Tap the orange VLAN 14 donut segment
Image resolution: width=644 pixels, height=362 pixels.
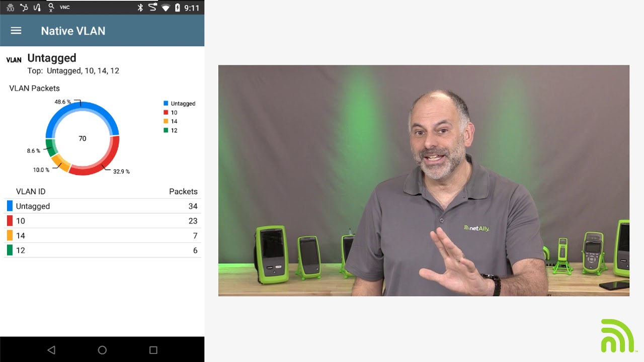61,163
